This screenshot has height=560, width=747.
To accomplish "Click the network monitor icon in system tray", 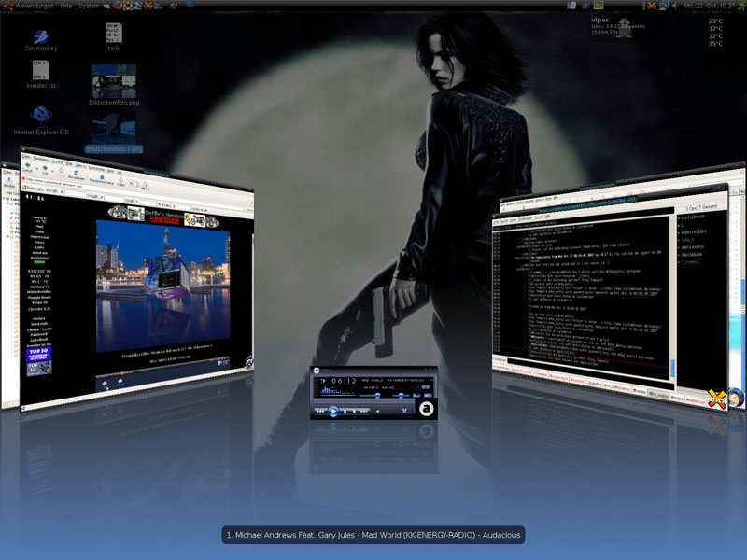I will point(663,6).
